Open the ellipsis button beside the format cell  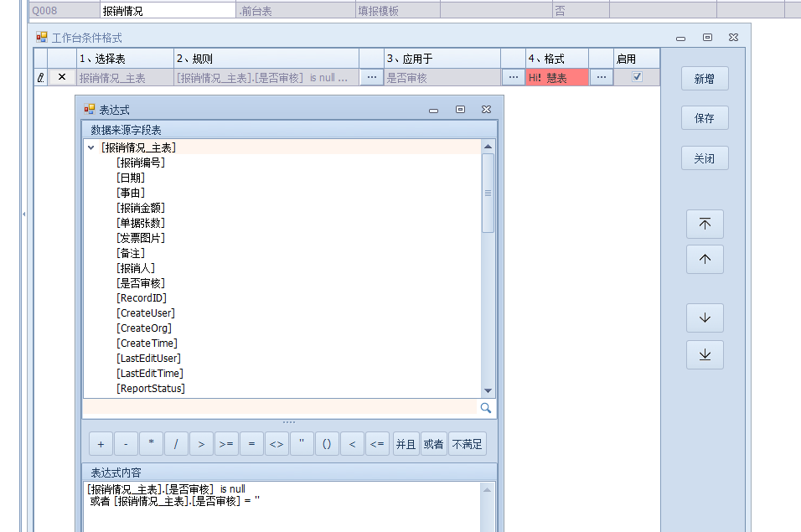click(x=601, y=77)
